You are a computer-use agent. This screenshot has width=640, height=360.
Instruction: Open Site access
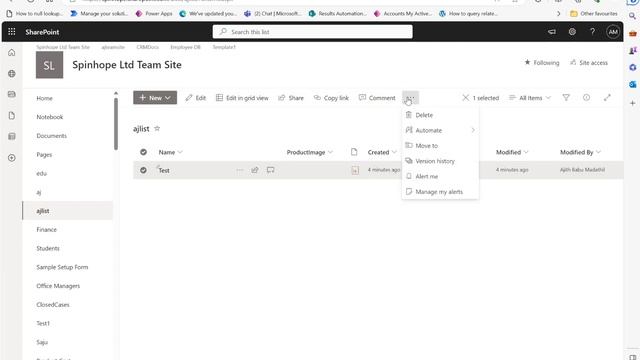tap(589, 62)
